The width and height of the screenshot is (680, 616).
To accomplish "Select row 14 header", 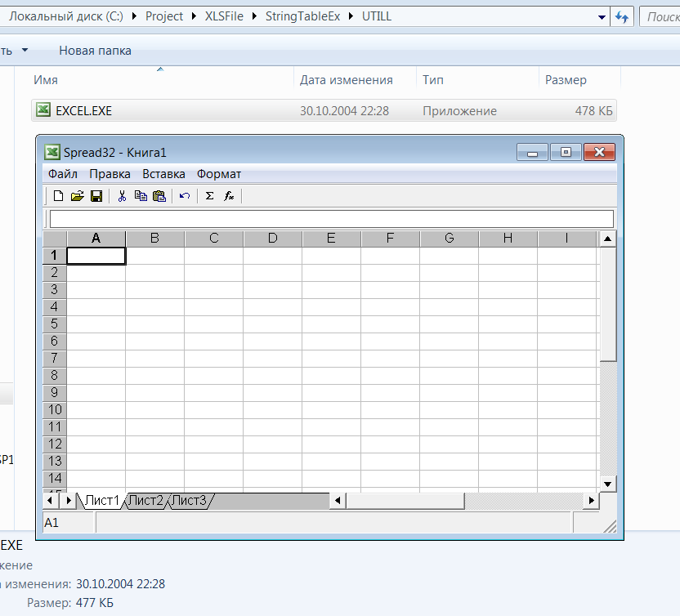I will (x=55, y=479).
